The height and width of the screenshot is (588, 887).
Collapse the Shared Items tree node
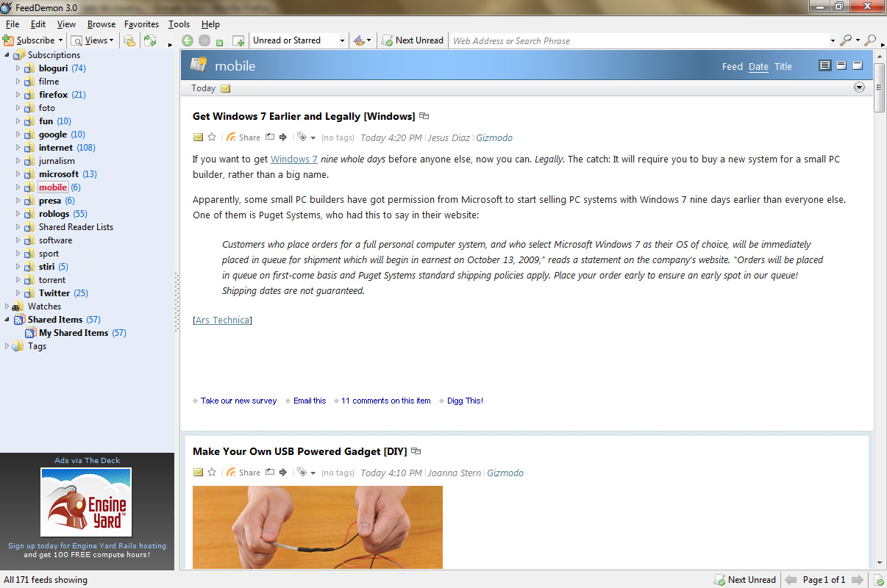click(7, 320)
